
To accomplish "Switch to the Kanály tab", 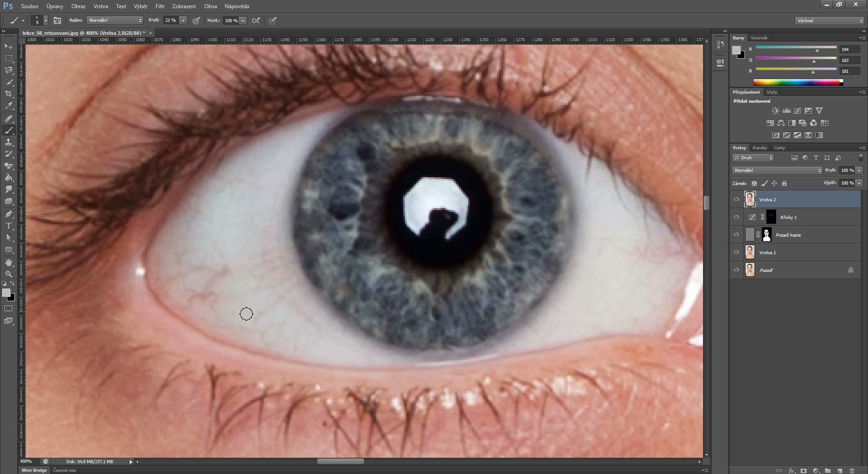I will (x=759, y=148).
